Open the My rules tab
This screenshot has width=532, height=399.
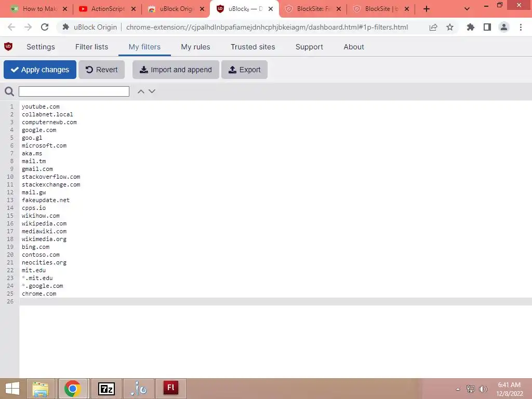[195, 47]
